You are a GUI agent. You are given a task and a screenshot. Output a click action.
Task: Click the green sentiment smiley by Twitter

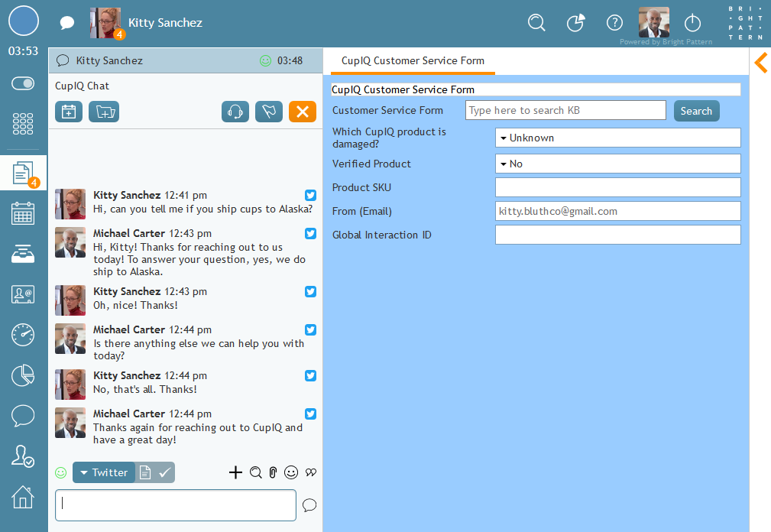coord(60,472)
